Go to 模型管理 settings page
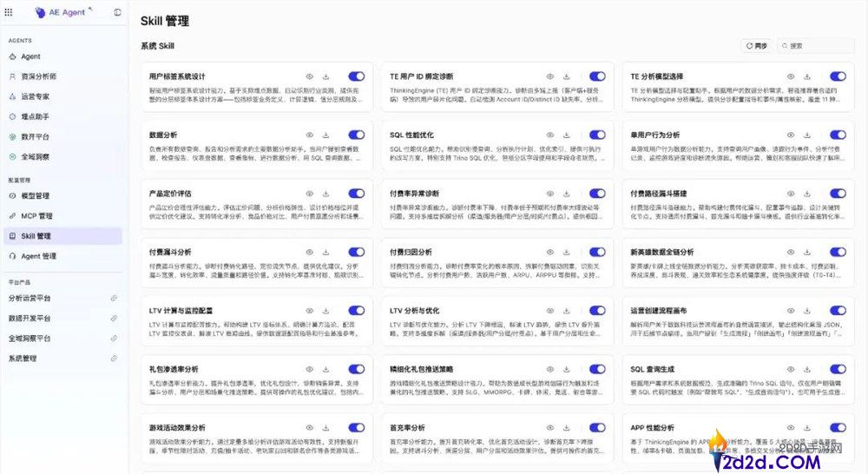The width and height of the screenshot is (868, 474). 62,196
